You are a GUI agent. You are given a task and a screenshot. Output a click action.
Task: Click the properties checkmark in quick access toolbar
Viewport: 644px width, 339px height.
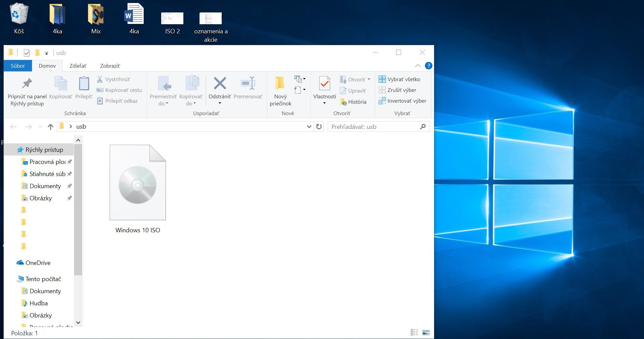tap(27, 53)
